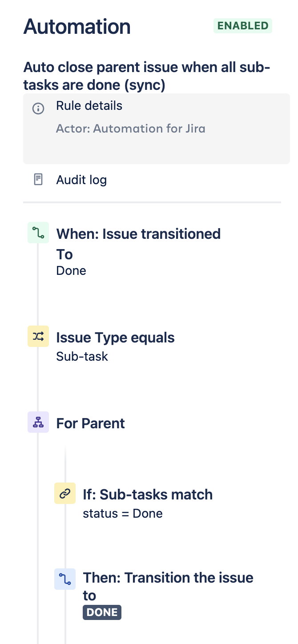Select the For Parent branch
298x644 pixels.
click(x=90, y=423)
